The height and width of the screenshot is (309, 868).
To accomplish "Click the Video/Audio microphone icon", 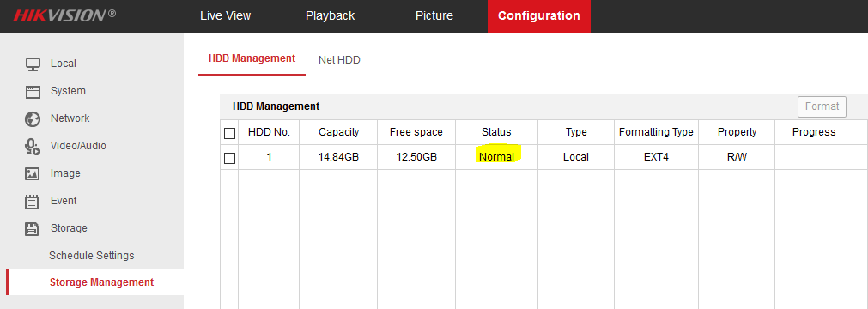I will pos(33,146).
